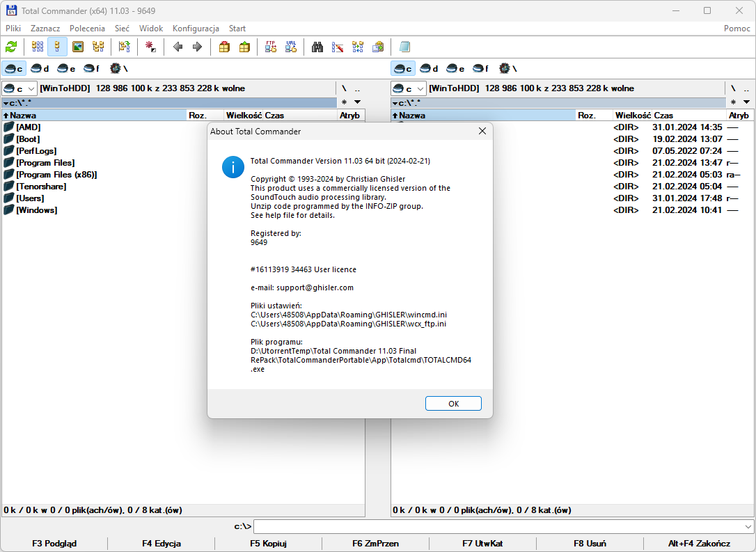This screenshot has width=756, height=552.
Task: Open the Start menu item
Action: pyautogui.click(x=237, y=29)
